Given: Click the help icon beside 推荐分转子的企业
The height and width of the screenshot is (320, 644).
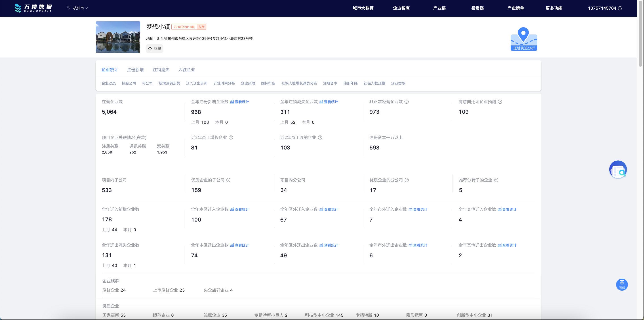Looking at the screenshot, I should click(496, 180).
